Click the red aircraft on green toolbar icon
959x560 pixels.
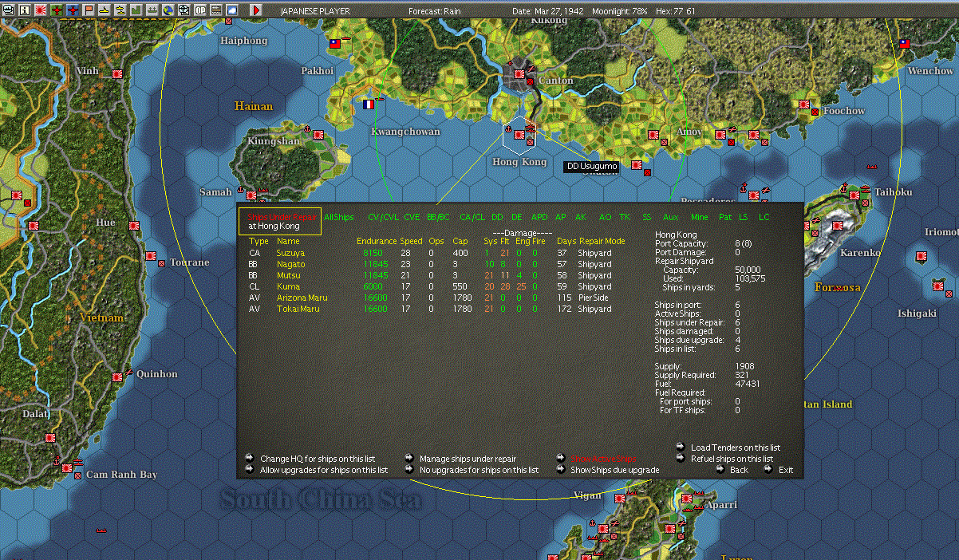click(57, 10)
